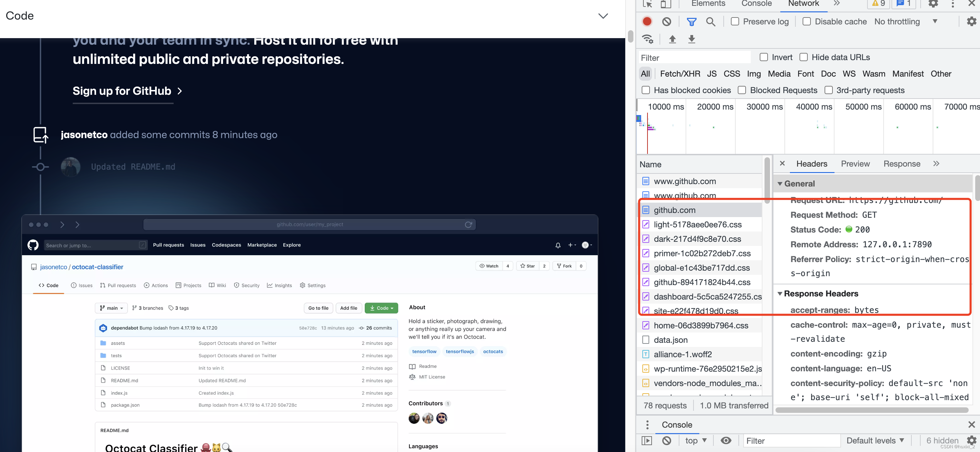Enable Hide data URLs
The image size is (980, 452).
804,57
